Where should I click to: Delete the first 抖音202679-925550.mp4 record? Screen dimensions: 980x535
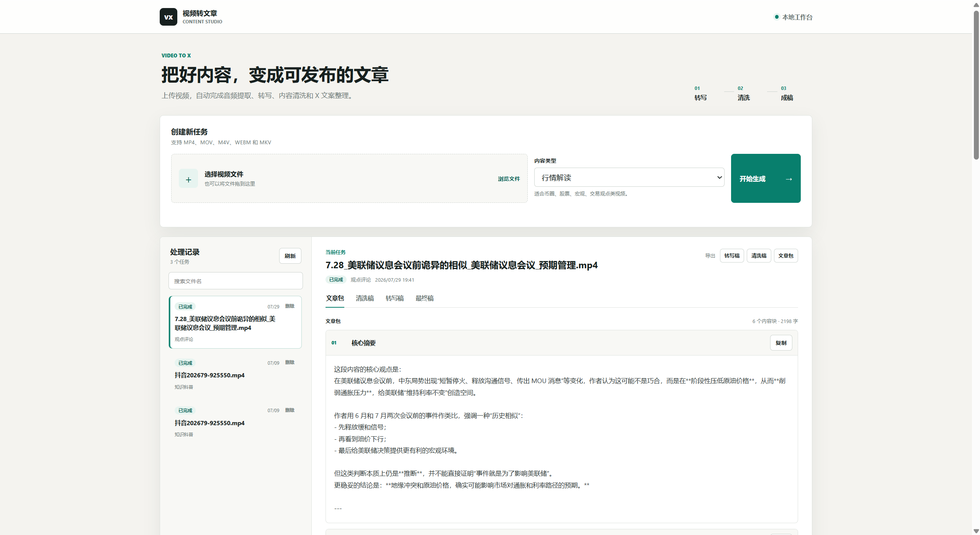click(x=290, y=362)
